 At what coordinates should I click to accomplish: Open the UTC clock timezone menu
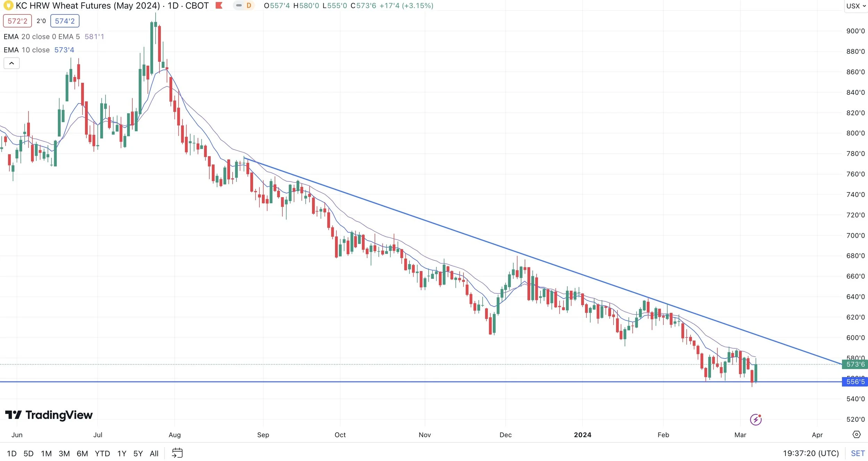click(x=811, y=453)
